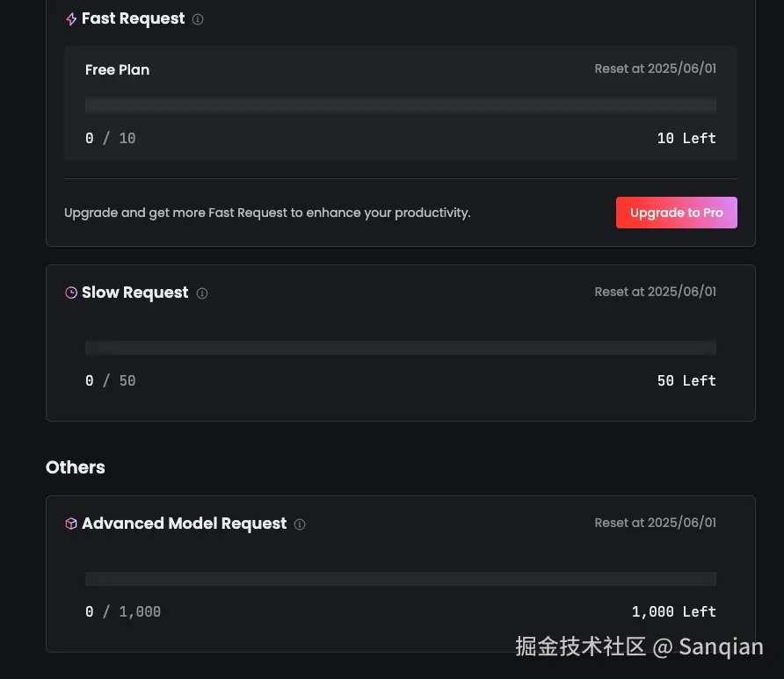
Task: Click the "1,000 Left" remaining count
Action: pyautogui.click(x=673, y=611)
